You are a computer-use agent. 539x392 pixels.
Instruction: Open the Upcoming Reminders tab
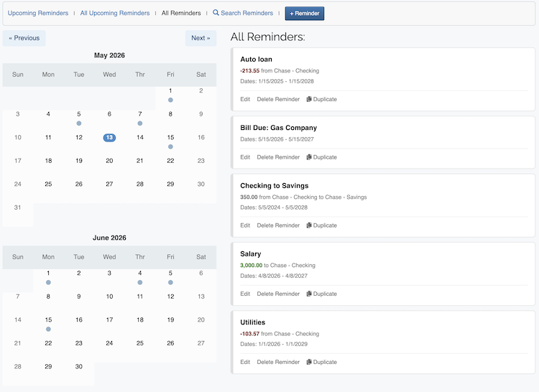[38, 13]
